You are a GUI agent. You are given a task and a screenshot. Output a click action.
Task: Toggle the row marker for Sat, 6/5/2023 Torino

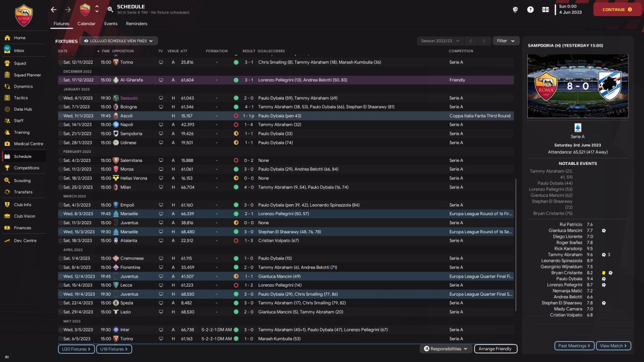pos(60,339)
